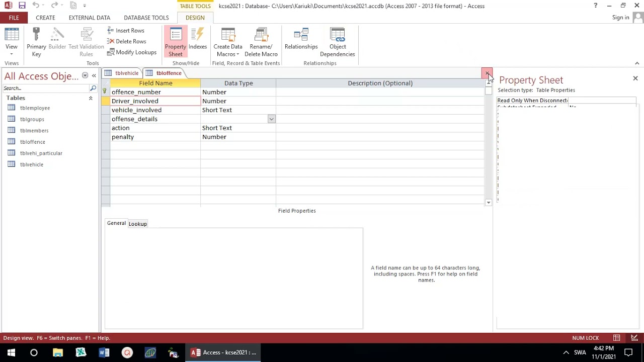The height and width of the screenshot is (362, 644).
Task: Click the row selector for offence_number
Action: [105, 92]
